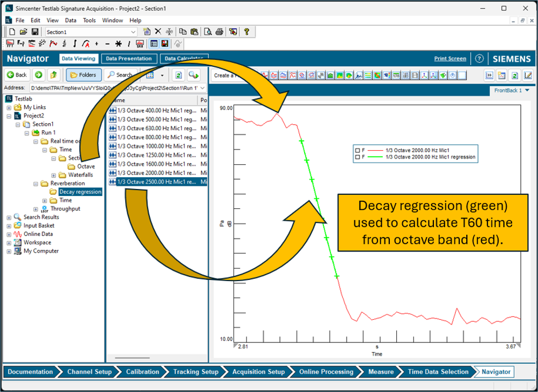The width and height of the screenshot is (538, 392).
Task: Go to Measure workflow step
Action: coord(381,372)
